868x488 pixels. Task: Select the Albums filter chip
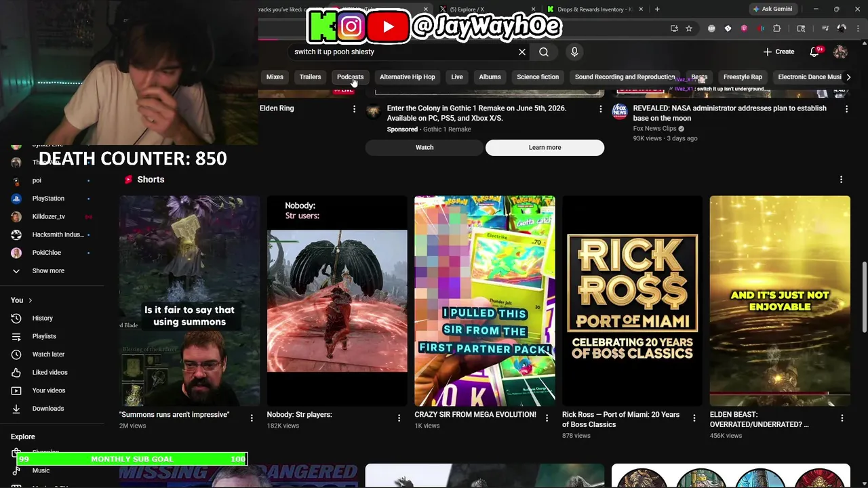coord(490,77)
